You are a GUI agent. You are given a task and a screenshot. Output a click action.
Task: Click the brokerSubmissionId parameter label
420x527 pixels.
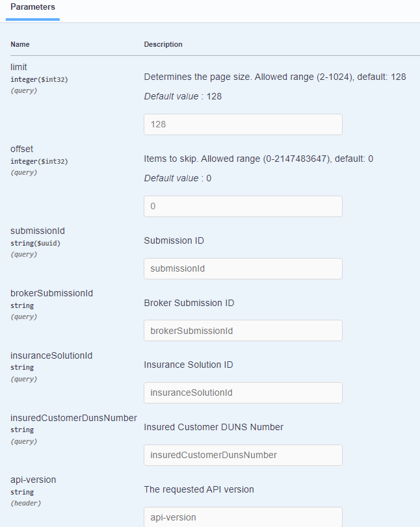51,293
